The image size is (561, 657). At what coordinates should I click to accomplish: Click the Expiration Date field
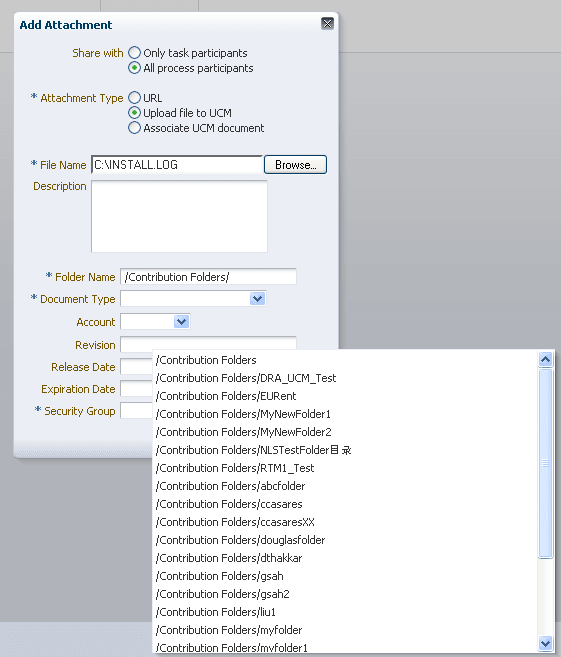(x=137, y=389)
